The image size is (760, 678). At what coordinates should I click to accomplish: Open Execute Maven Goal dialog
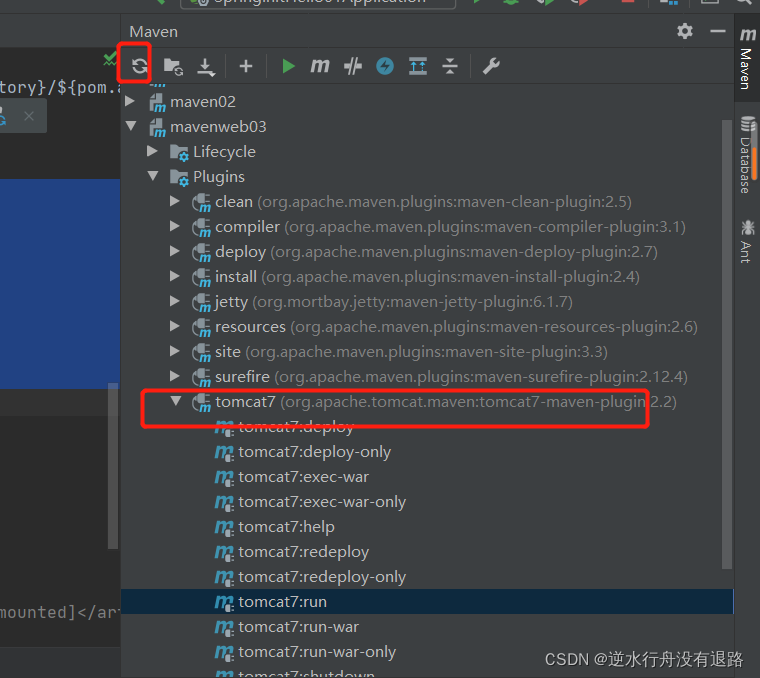click(x=320, y=66)
